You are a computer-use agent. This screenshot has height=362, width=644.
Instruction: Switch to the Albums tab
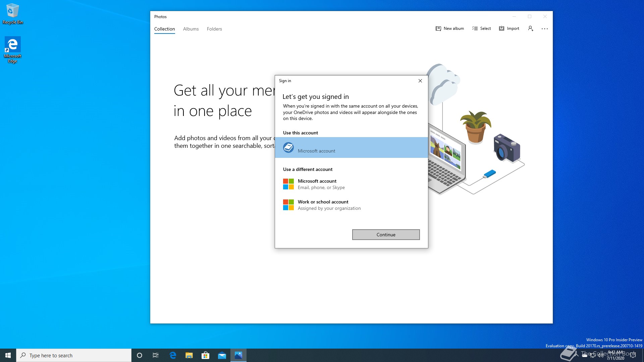pos(191,29)
